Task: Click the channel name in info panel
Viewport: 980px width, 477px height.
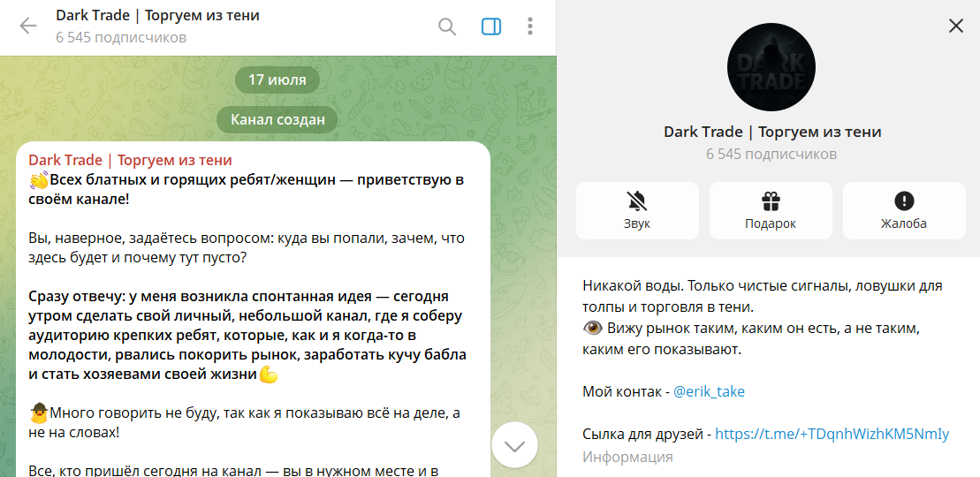Action: [772, 132]
